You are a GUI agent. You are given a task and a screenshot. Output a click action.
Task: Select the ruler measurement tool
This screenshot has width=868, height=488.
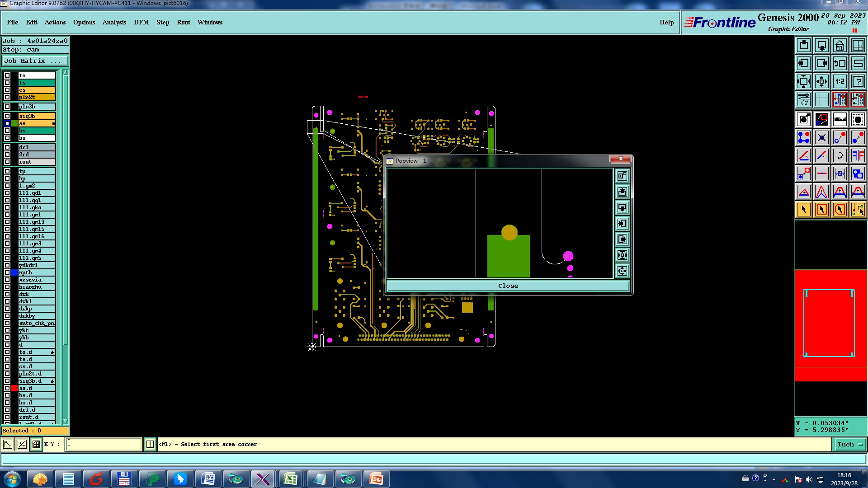coord(840,120)
